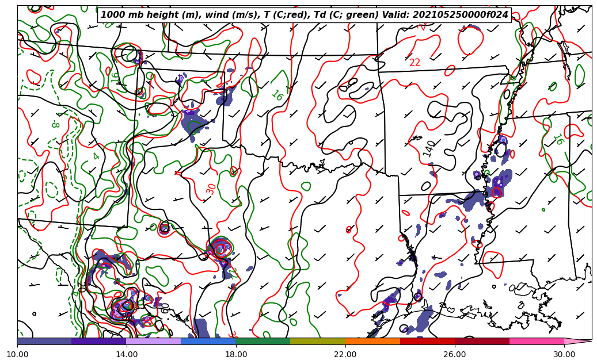Click the bright red colorbar segment for 24–26
Viewport: 597px width, 364px height.
coord(428,341)
